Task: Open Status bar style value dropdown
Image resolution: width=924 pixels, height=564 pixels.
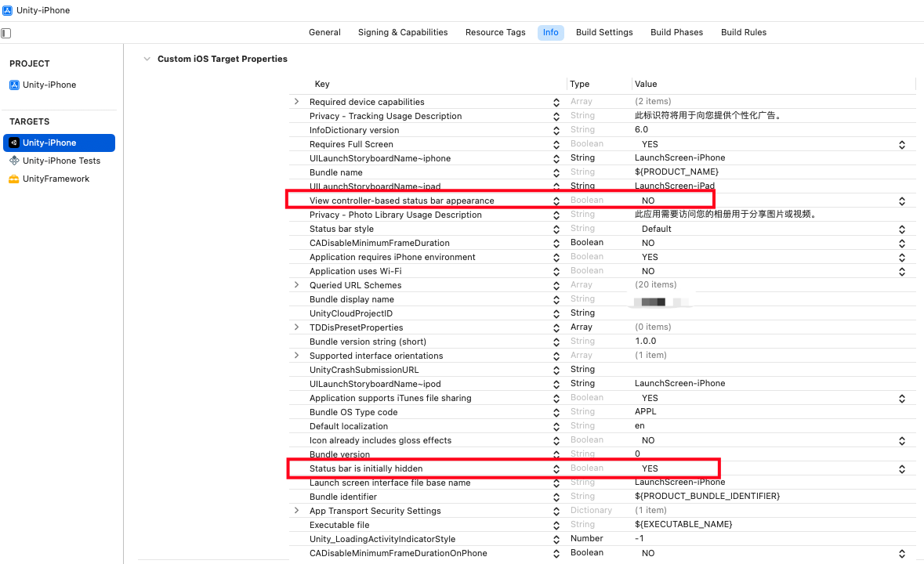Action: pos(901,230)
